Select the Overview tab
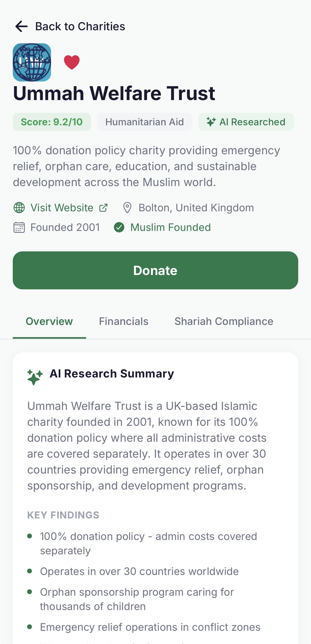Viewport: 311px width, 644px height. [x=49, y=321]
